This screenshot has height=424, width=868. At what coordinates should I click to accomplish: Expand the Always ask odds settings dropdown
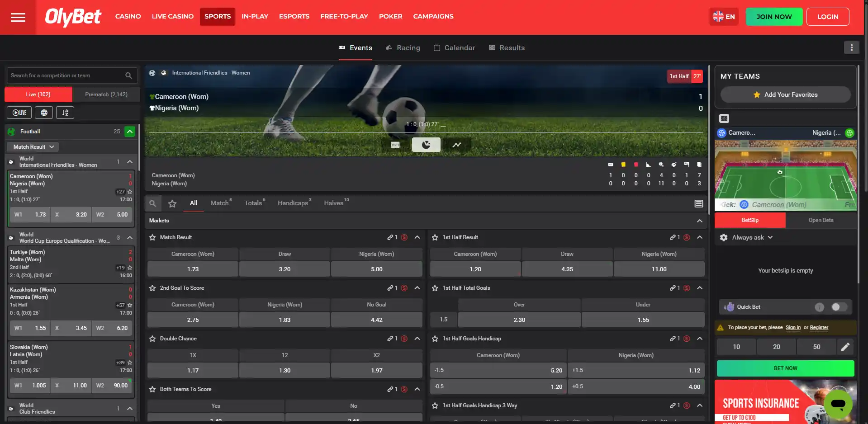point(747,237)
